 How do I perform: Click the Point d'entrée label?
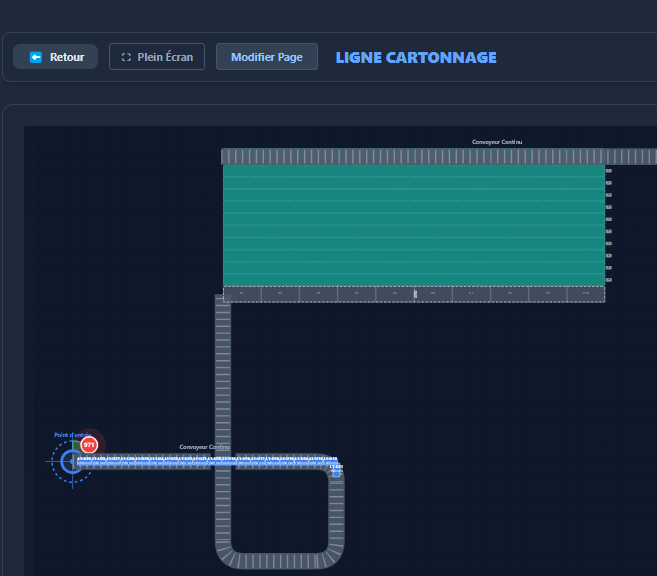72,435
